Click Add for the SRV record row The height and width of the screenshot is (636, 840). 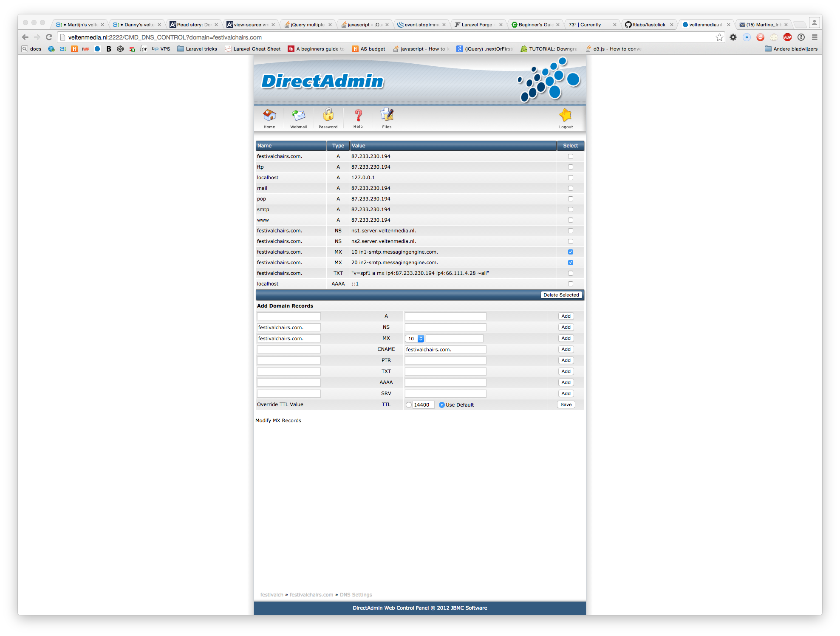coord(566,393)
